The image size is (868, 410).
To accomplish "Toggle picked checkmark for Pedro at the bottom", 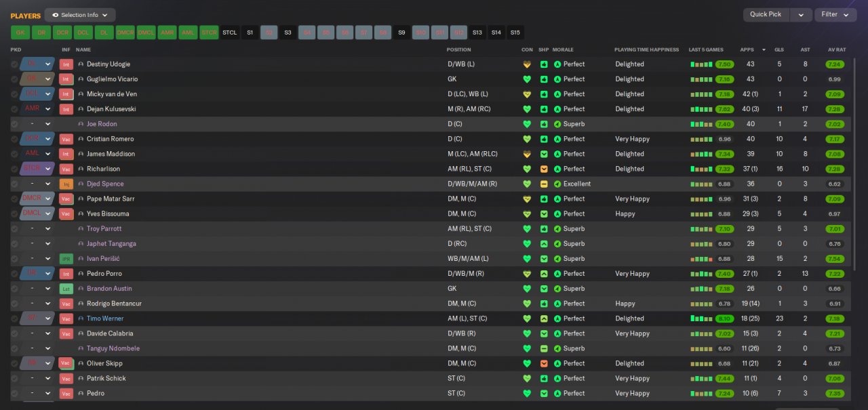I will 14,393.
